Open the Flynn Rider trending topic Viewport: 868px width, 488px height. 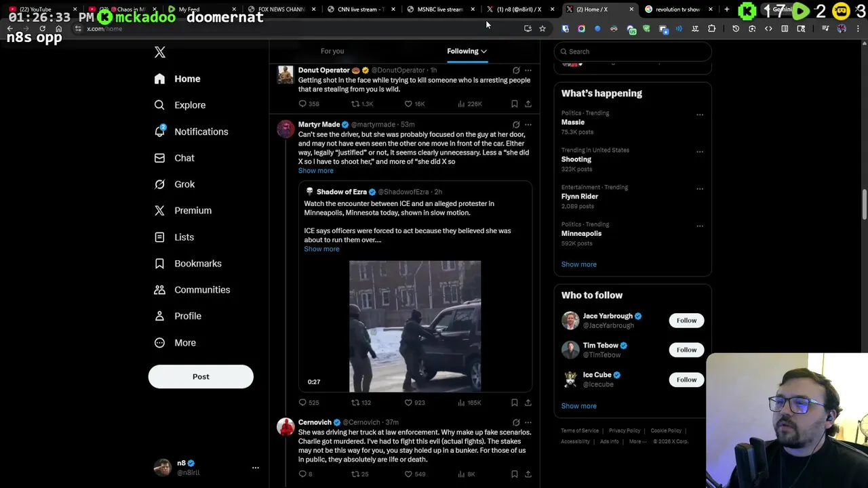(580, 197)
